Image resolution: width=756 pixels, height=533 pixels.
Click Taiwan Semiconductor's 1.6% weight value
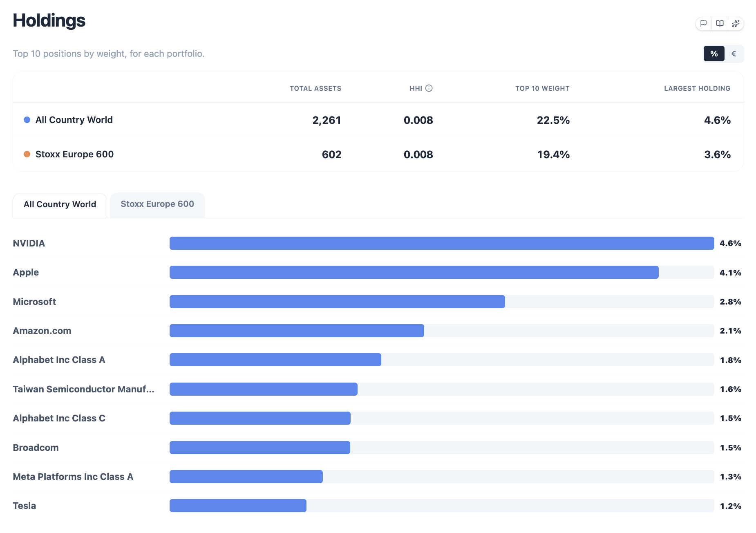(x=730, y=389)
